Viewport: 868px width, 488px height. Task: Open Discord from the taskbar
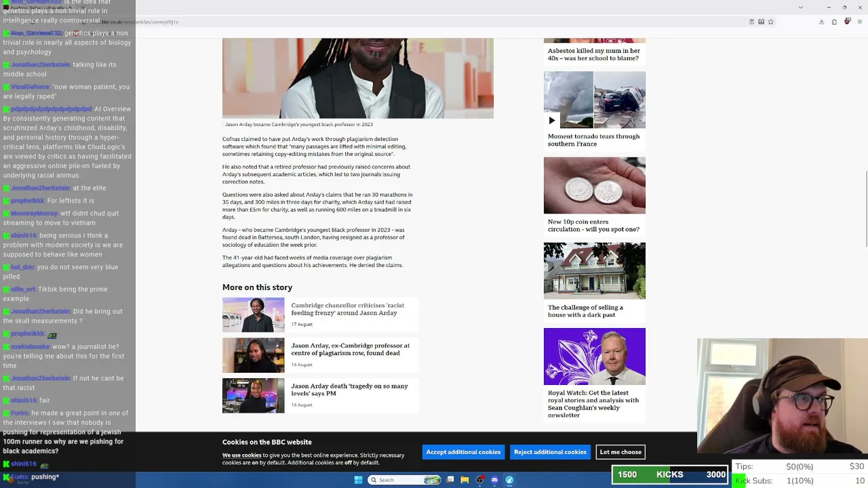pyautogui.click(x=494, y=480)
